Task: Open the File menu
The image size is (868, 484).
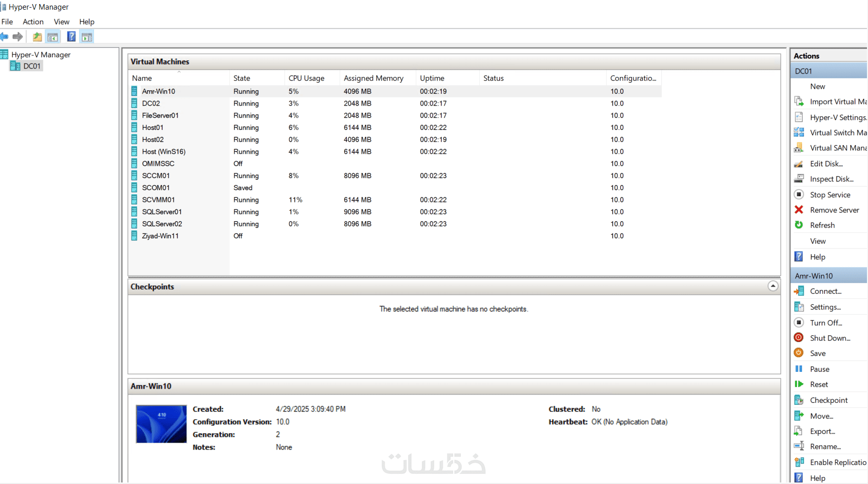Action: [7, 22]
